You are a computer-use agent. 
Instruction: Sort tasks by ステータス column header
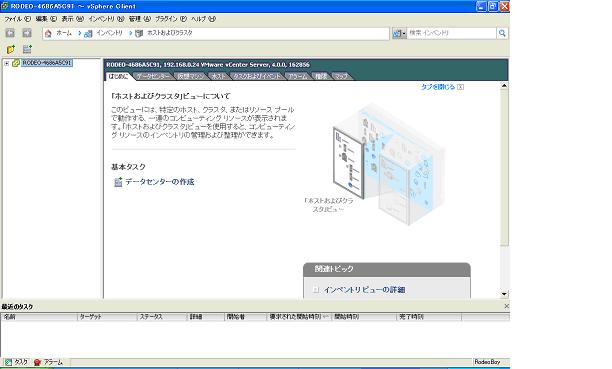coord(162,317)
